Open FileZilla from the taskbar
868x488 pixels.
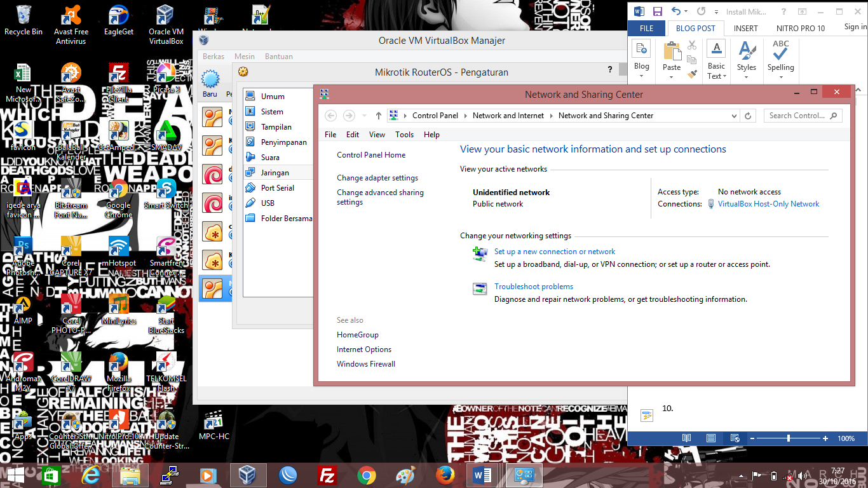[327, 475]
